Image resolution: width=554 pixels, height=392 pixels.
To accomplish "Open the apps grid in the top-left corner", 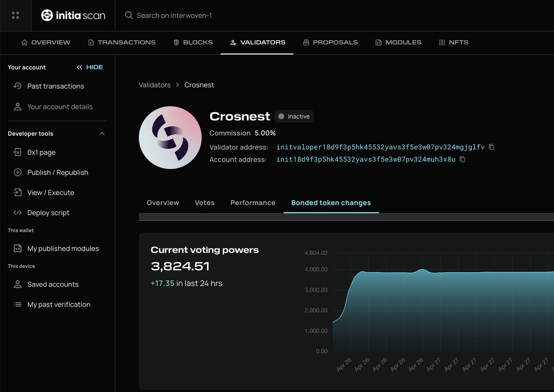I will [x=15, y=15].
